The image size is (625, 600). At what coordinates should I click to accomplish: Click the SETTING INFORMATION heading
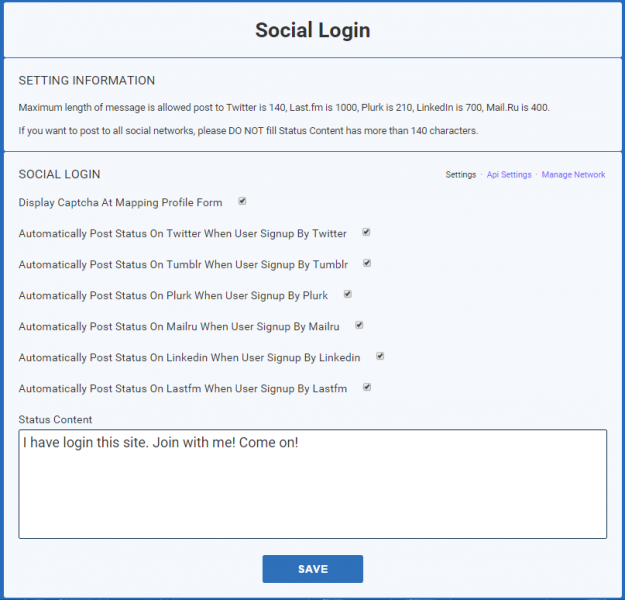86,81
